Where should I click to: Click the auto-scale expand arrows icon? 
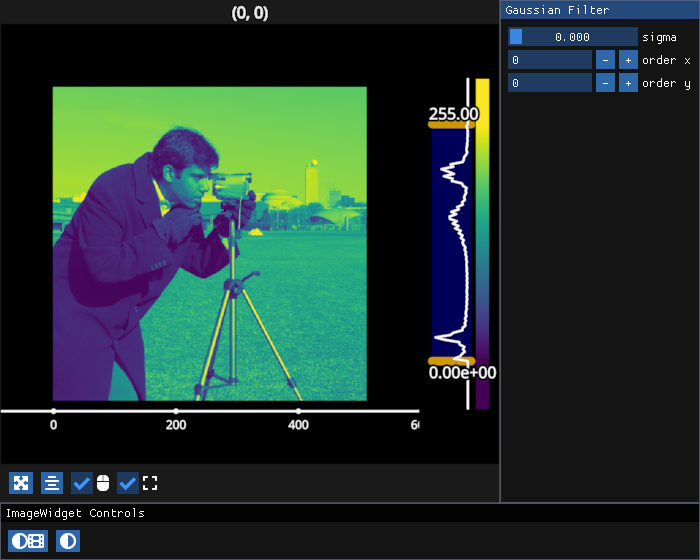click(21, 483)
